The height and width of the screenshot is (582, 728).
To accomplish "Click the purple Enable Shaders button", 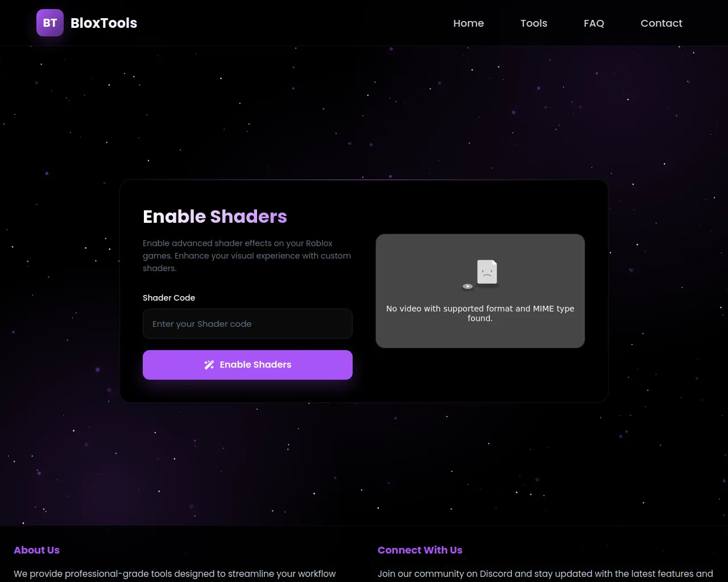I will pyautogui.click(x=247, y=365).
